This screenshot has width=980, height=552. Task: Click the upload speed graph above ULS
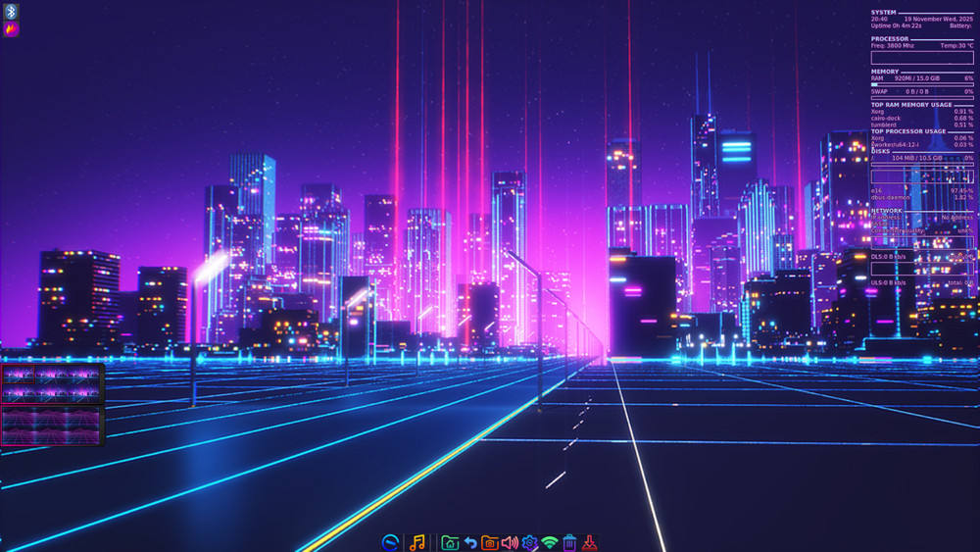click(x=922, y=269)
